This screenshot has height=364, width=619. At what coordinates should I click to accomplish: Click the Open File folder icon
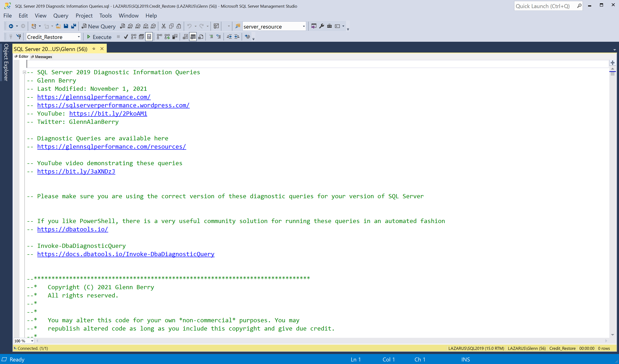coord(58,26)
